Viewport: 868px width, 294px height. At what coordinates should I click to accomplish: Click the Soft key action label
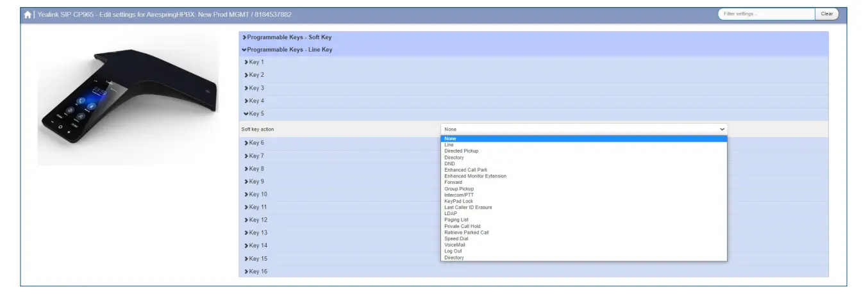(x=257, y=129)
